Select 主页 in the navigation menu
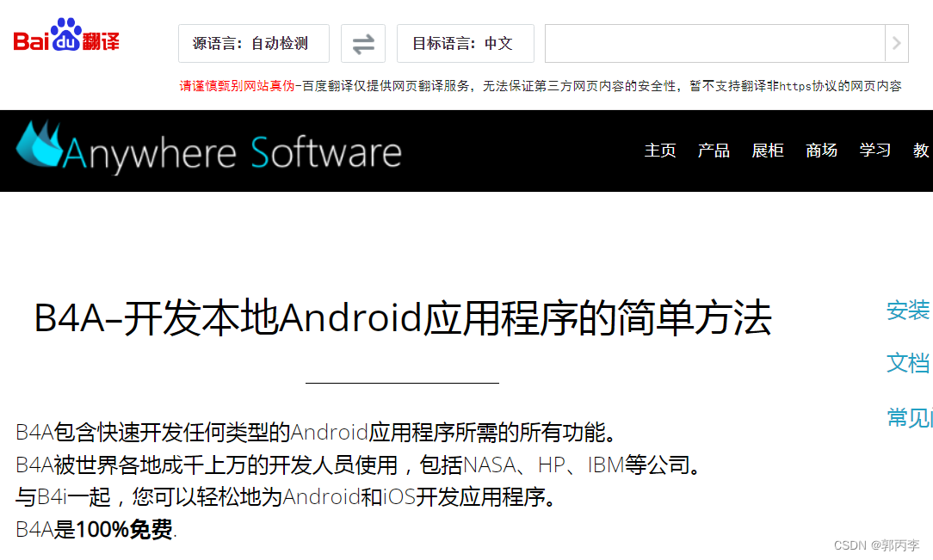Viewport: 933px width, 560px height. point(660,151)
